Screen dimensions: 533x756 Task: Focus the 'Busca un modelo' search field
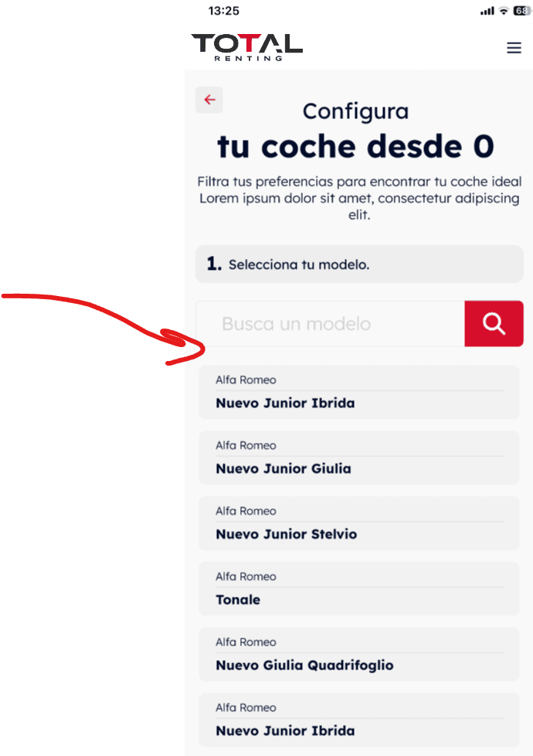(x=330, y=324)
